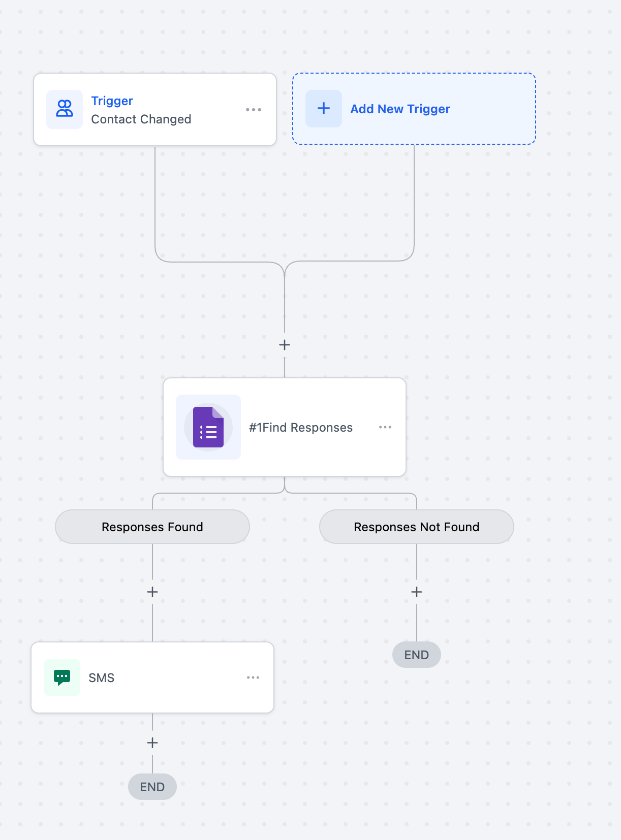The image size is (621, 840).
Task: Click the Contact Changed trigger contacts icon
Action: tap(65, 109)
